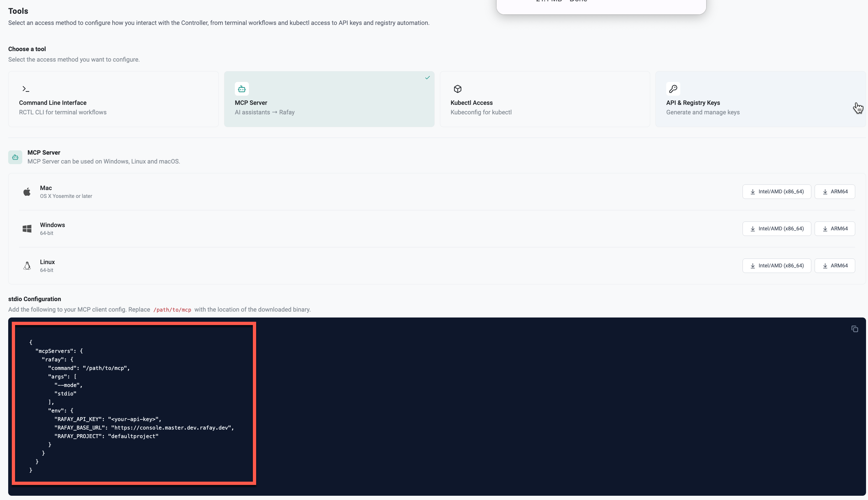Download Linux Intel/AMD (x86_64) binary
This screenshot has width=868, height=500.
(x=777, y=266)
